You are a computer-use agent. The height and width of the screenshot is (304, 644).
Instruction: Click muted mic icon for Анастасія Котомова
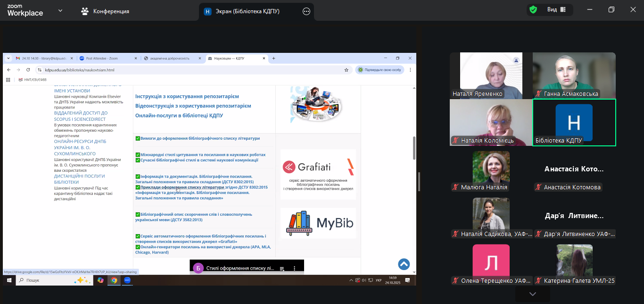tap(538, 187)
